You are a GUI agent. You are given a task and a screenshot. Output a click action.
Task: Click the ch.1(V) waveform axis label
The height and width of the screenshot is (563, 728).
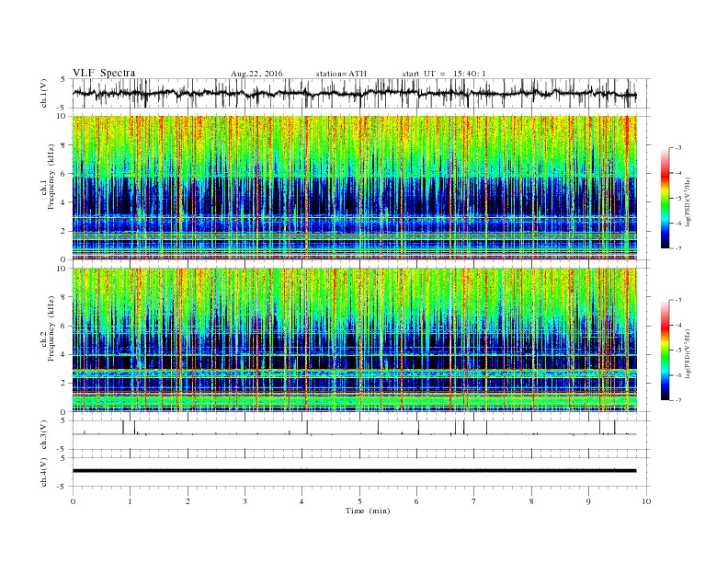tap(45, 93)
